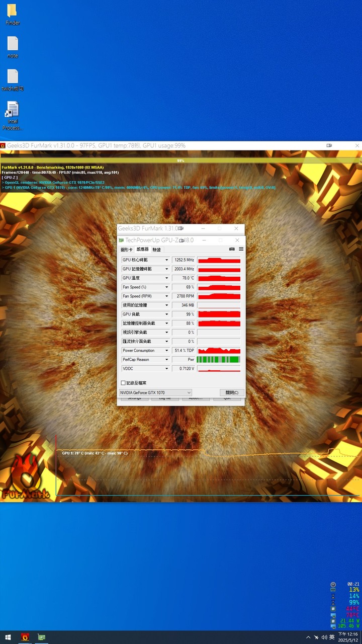Open the NVIDIA GeForce GTX 1070 selector
Screen dimensions: 362x644
point(155,392)
